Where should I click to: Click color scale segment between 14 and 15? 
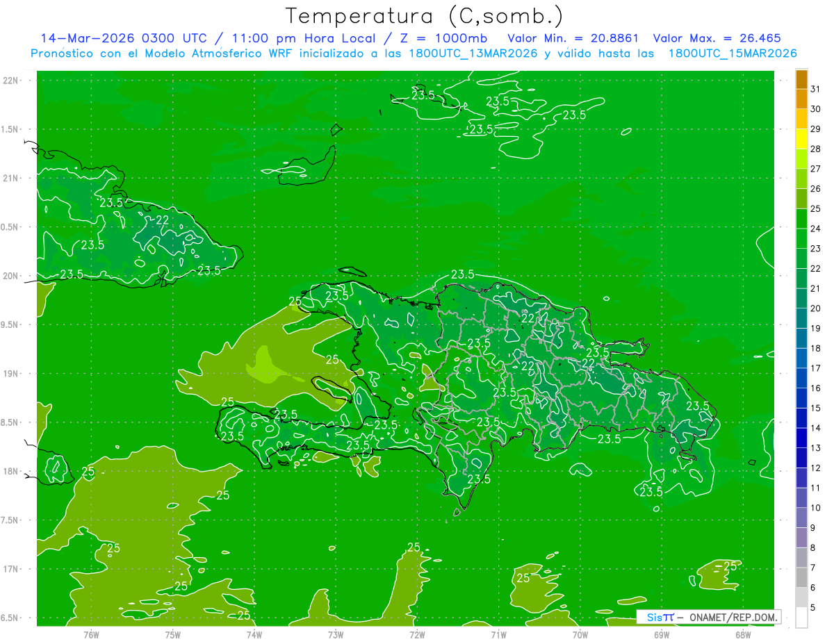click(801, 418)
